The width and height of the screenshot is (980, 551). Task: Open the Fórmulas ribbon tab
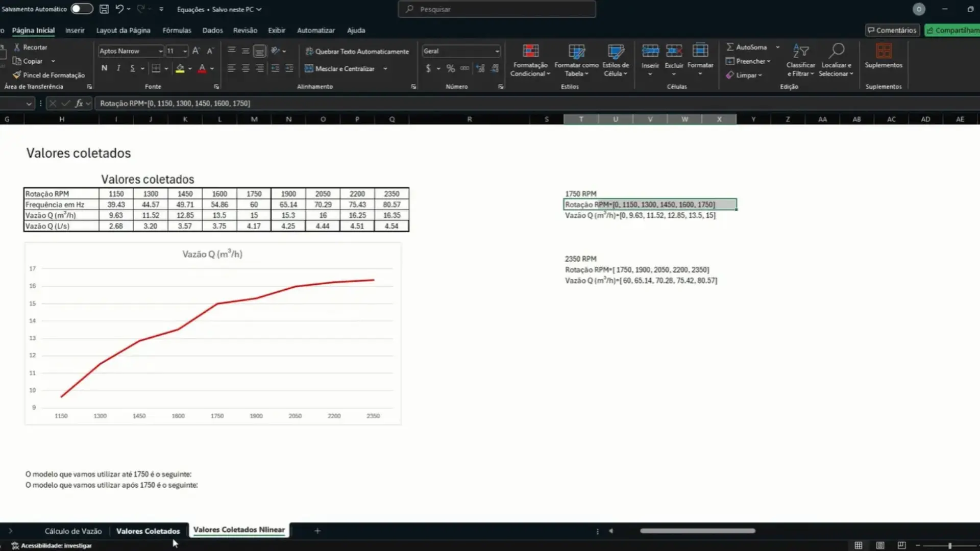coord(177,30)
